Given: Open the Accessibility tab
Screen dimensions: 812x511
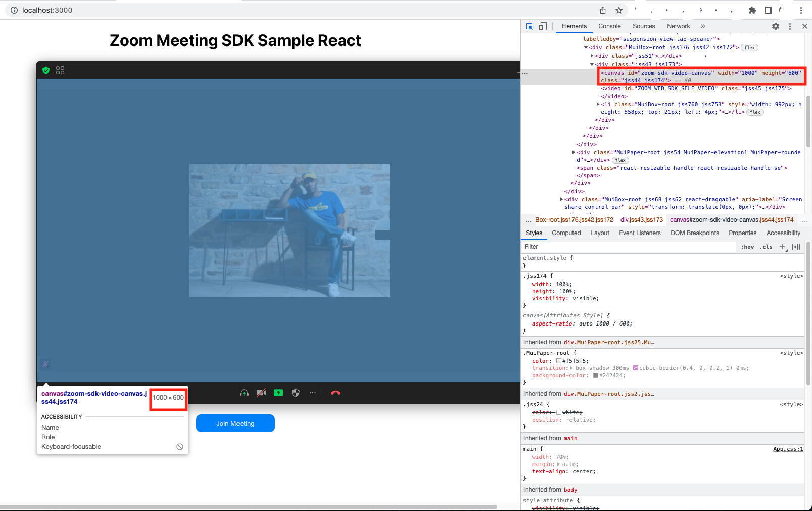Looking at the screenshot, I should [783, 233].
